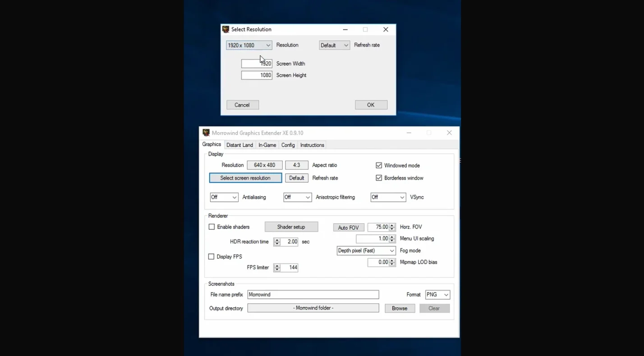Increase HDR reaction time spinner
Viewport: 644px width, 356px height.
277,240
